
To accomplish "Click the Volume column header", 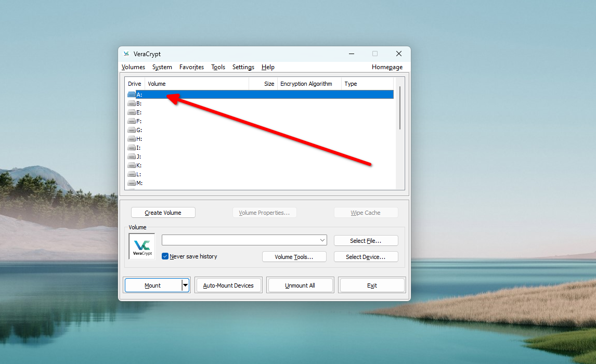I will pos(197,84).
